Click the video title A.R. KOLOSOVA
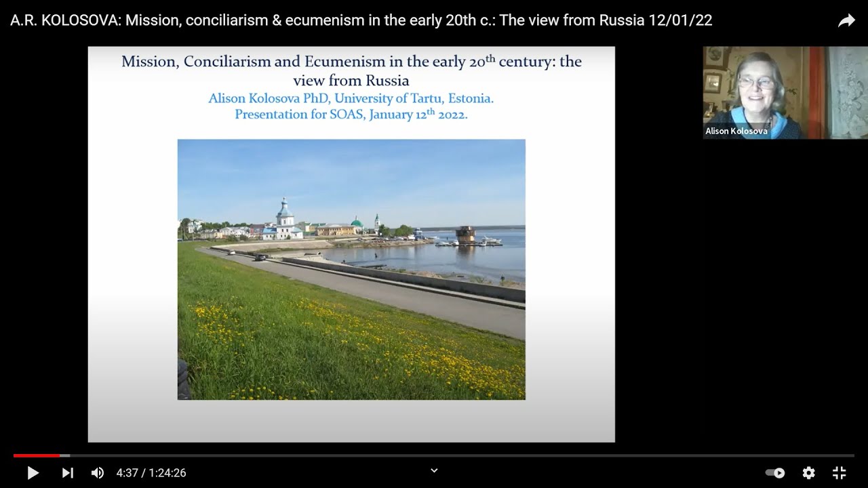This screenshot has width=868, height=488. pyautogui.click(x=361, y=20)
